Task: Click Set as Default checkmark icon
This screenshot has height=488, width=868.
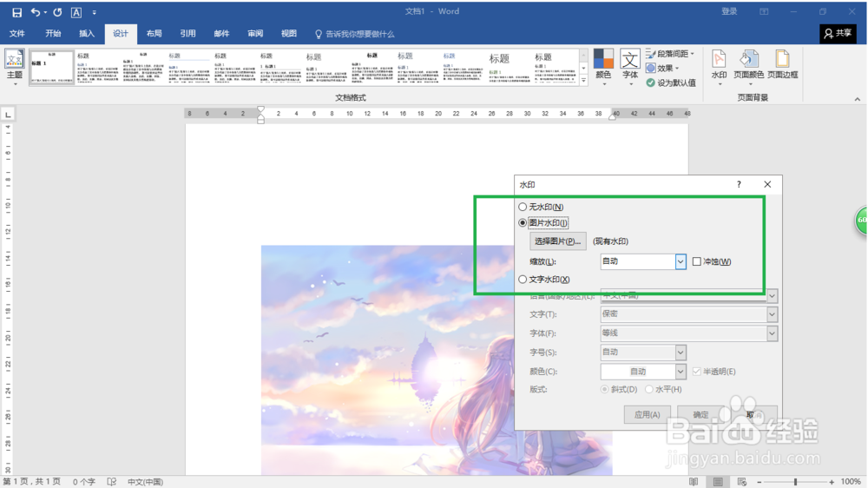Action: tap(650, 82)
